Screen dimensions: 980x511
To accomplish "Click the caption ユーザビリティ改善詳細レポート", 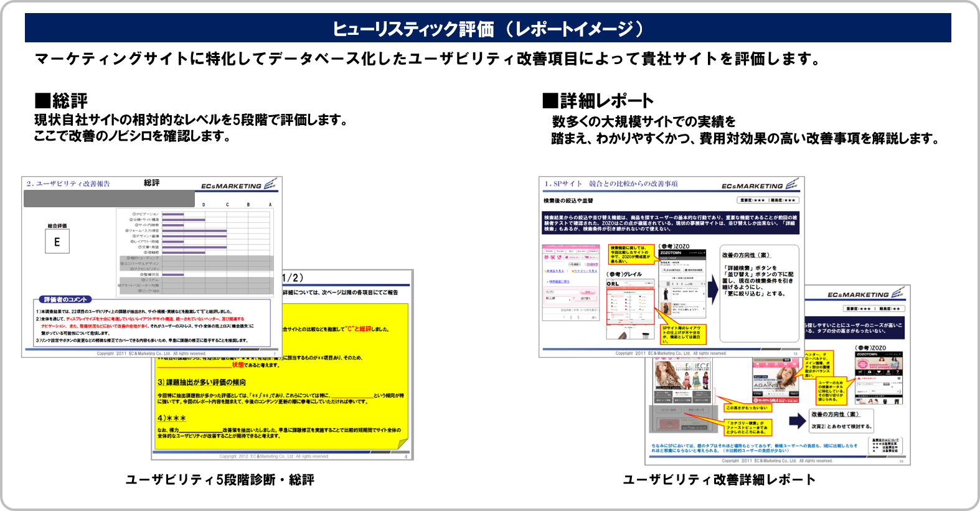I will 719,479.
